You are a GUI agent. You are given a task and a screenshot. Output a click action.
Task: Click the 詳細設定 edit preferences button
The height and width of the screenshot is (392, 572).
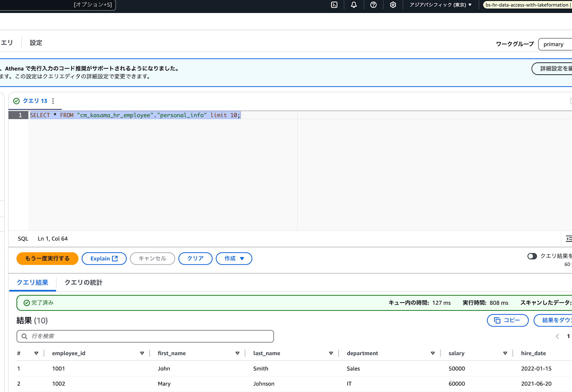coord(552,69)
